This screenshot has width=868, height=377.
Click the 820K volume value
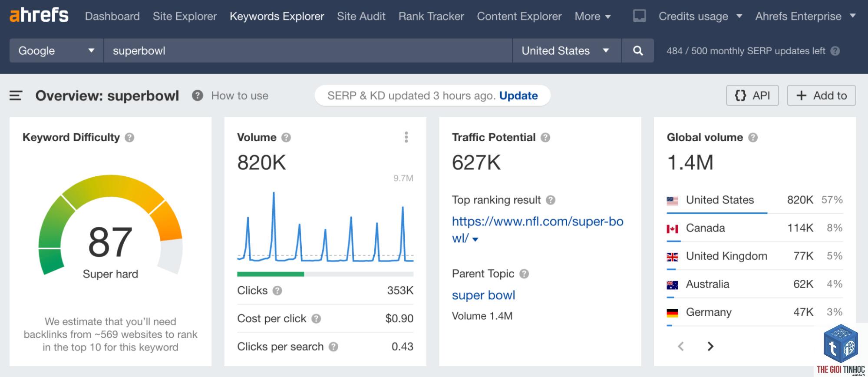[x=261, y=163]
